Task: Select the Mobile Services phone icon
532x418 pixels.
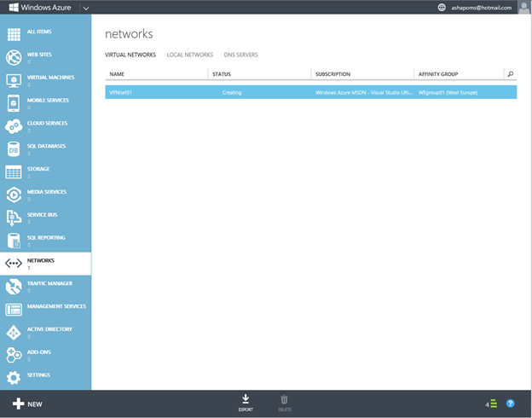Action: coord(14,103)
